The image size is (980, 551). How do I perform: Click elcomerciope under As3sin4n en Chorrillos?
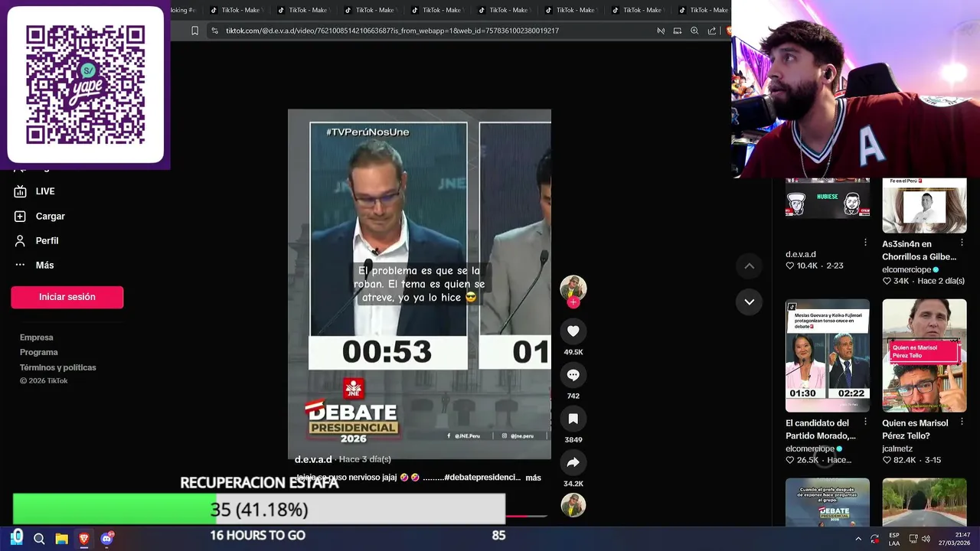[906, 270]
